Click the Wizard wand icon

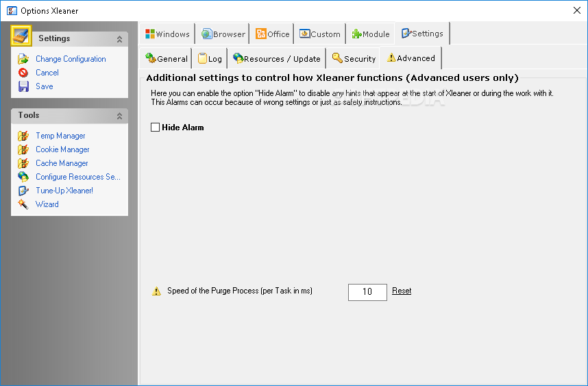23,204
